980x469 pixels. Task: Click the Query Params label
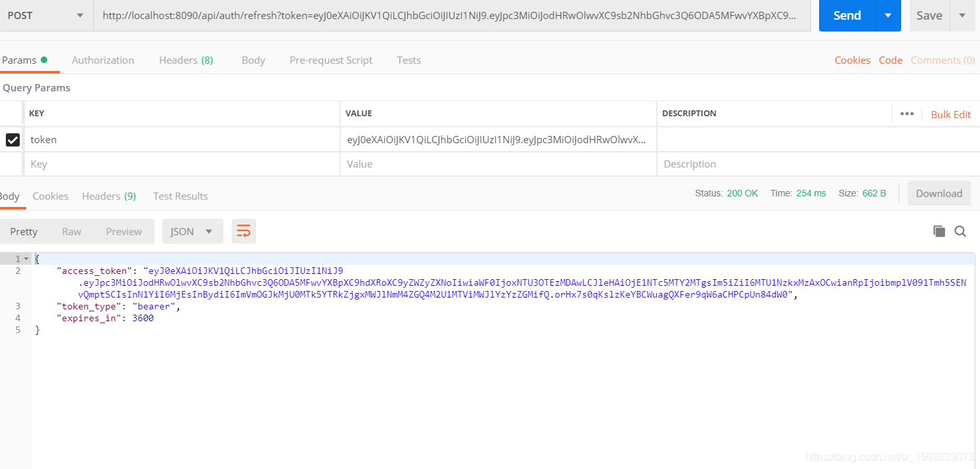[36, 87]
